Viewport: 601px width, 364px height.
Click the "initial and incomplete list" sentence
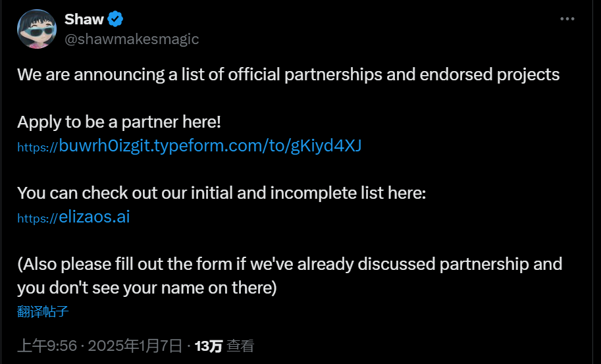pos(222,193)
